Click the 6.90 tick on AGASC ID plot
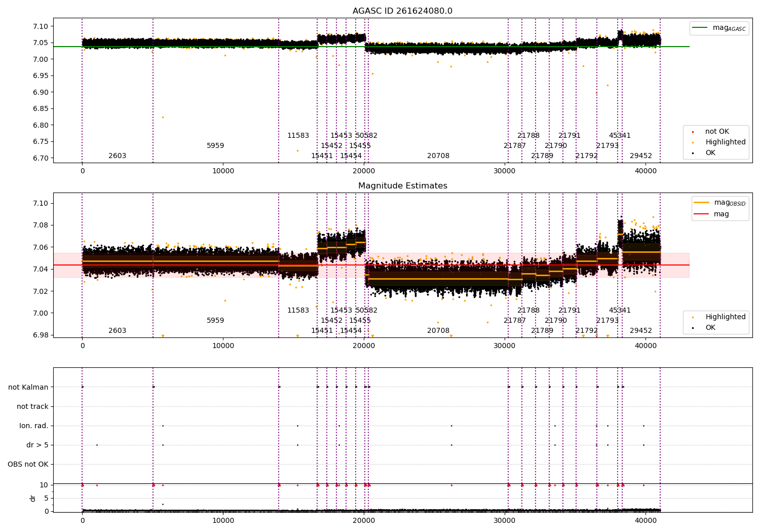760x532 pixels. 42,92
